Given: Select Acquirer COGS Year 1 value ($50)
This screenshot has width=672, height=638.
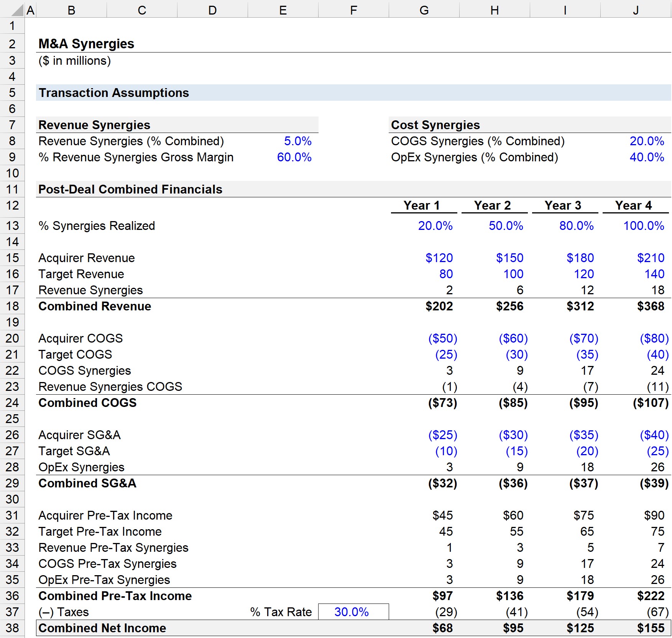Looking at the screenshot, I should click(443, 338).
